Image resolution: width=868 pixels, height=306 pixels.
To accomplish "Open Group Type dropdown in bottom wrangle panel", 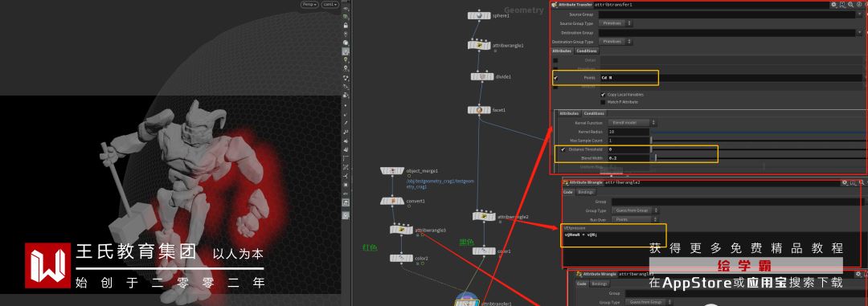I will (x=649, y=302).
